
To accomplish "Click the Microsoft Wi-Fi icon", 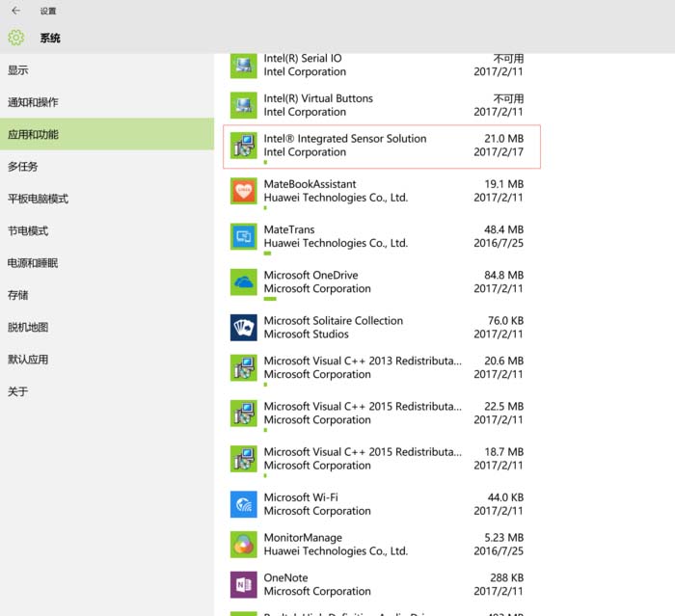I will tap(244, 504).
